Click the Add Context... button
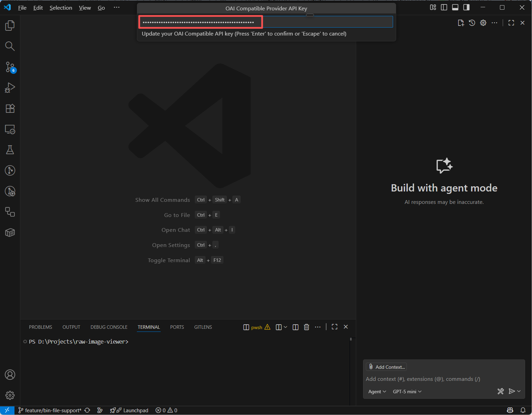The image size is (532, 415). tap(387, 367)
